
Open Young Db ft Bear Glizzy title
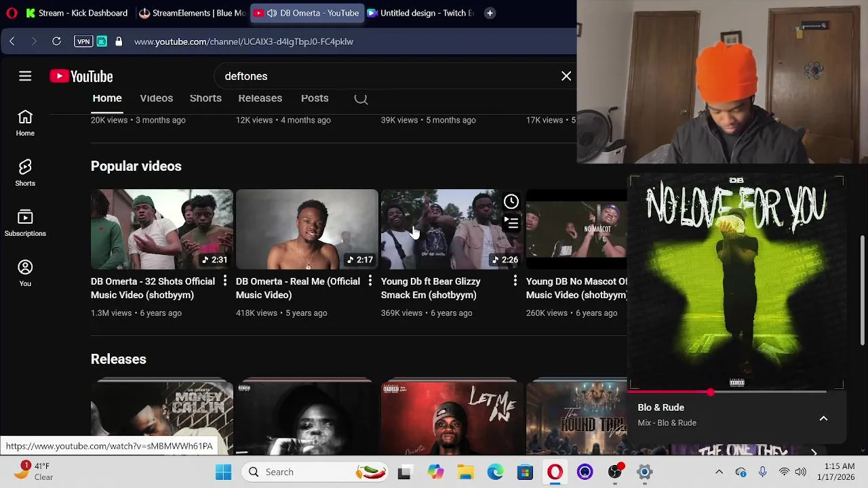[431, 288]
